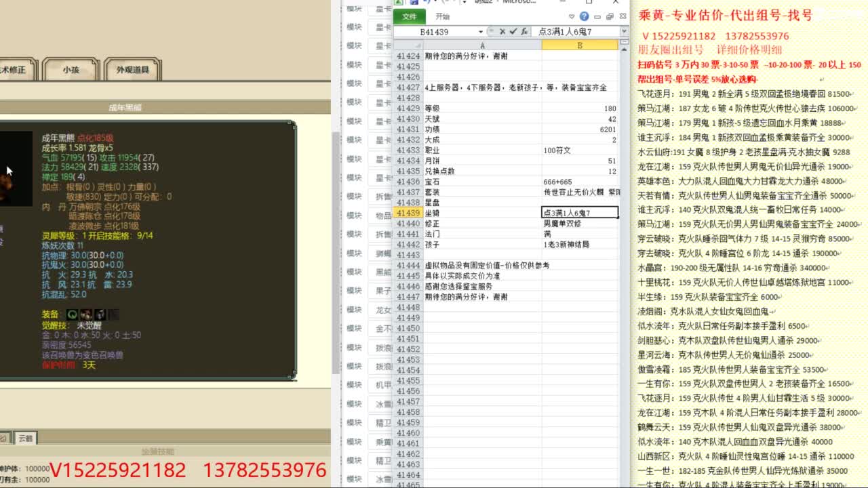Click line 半生缘: 159 克火队装备宝宝齐全

[709, 297]
